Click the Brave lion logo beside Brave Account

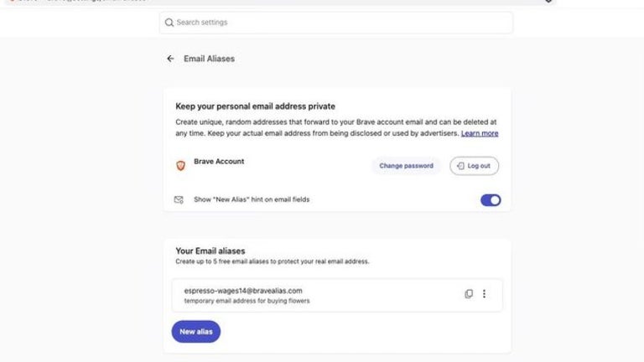pyautogui.click(x=181, y=165)
